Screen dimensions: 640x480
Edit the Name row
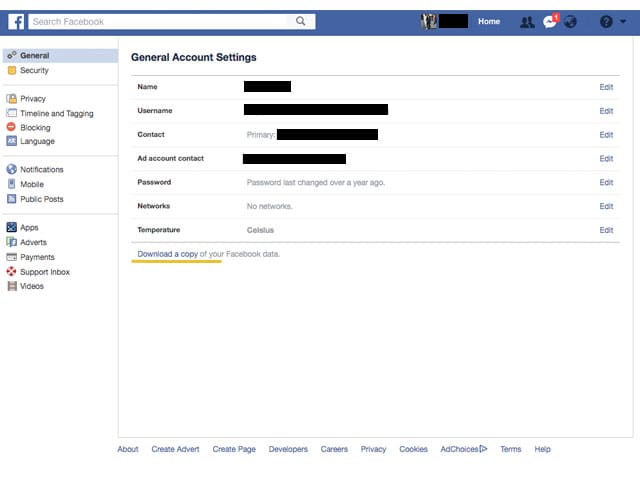[x=606, y=87]
